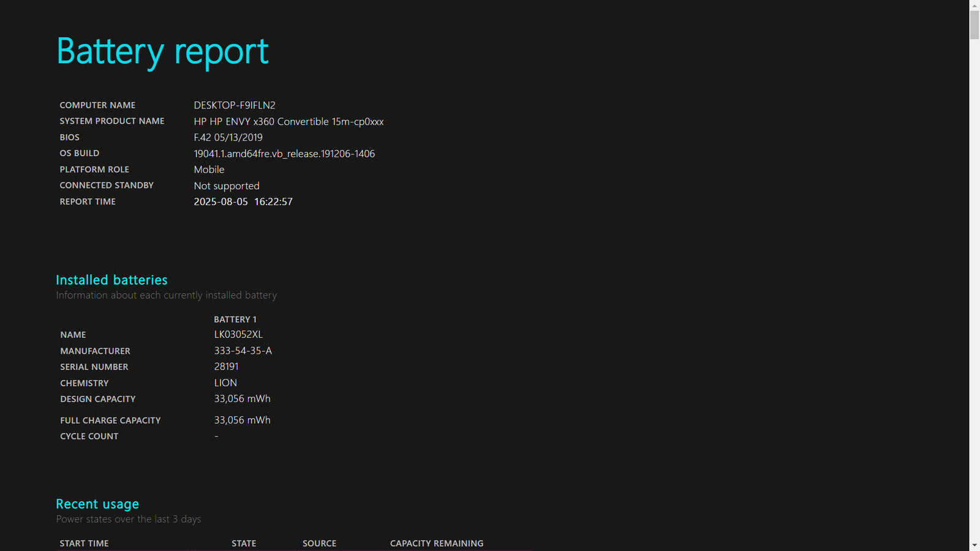Image resolution: width=980 pixels, height=551 pixels.
Task: Select the full charge capacity 33,056 mWh value
Action: pos(243,420)
